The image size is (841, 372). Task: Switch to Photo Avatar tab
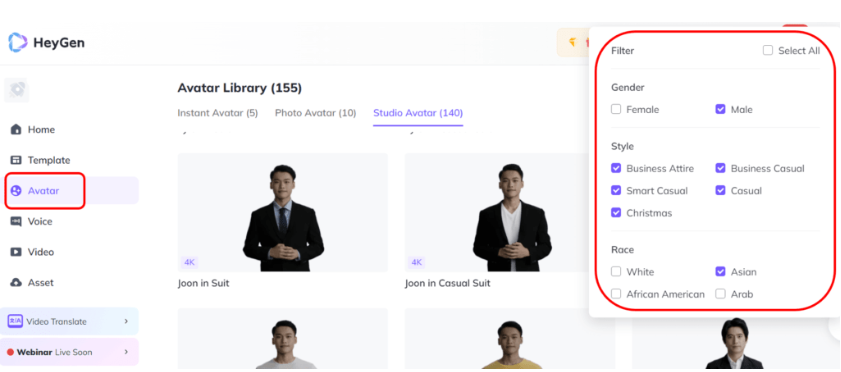click(x=315, y=113)
